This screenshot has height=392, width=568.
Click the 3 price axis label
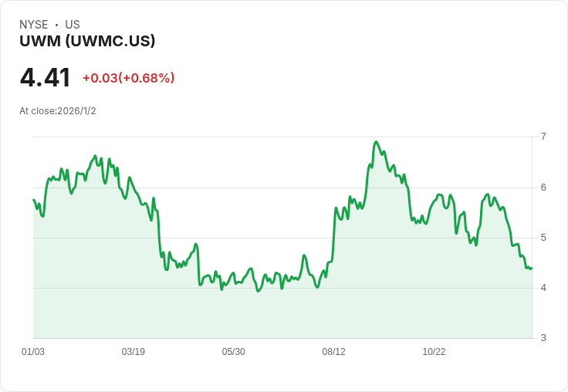pyautogui.click(x=543, y=338)
